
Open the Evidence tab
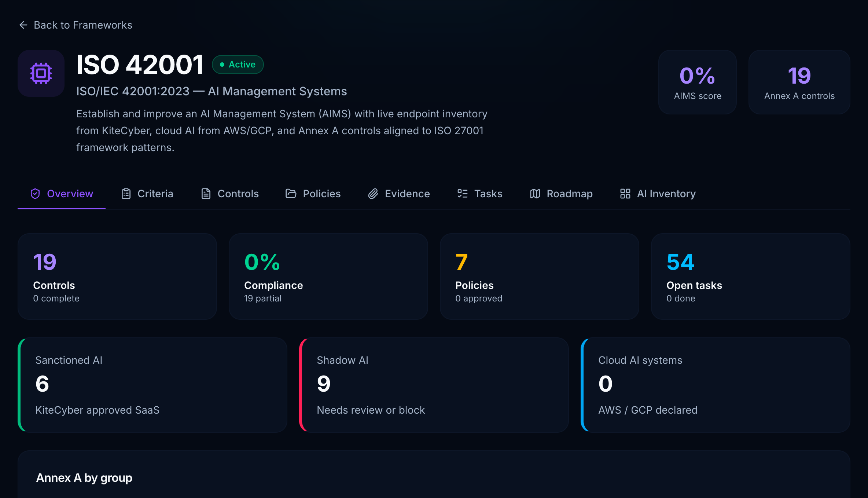point(399,194)
